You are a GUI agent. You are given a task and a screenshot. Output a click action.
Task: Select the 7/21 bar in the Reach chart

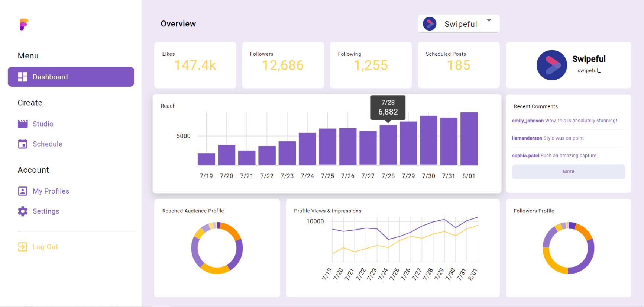(x=247, y=158)
